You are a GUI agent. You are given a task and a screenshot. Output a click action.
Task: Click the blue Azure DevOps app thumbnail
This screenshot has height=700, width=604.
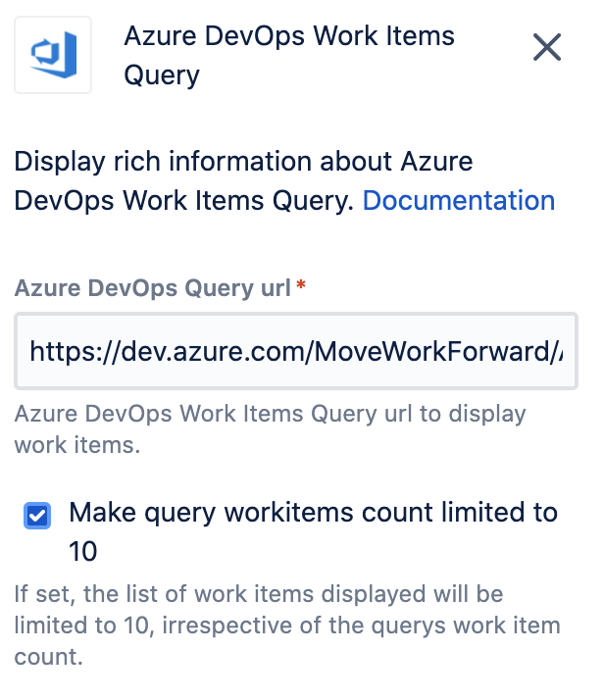point(53,55)
